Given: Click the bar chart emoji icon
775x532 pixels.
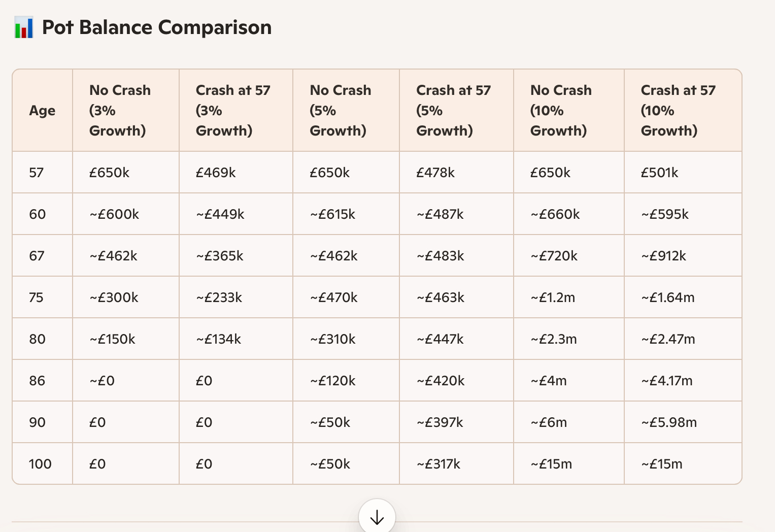Looking at the screenshot, I should coord(23,27).
